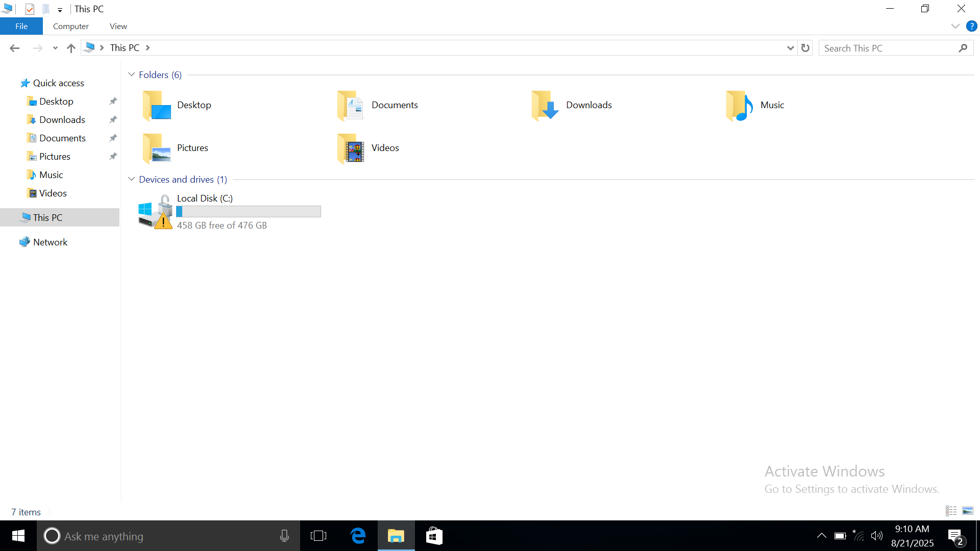Image resolution: width=980 pixels, height=551 pixels.
Task: Open the Windows Start menu
Action: click(18, 536)
